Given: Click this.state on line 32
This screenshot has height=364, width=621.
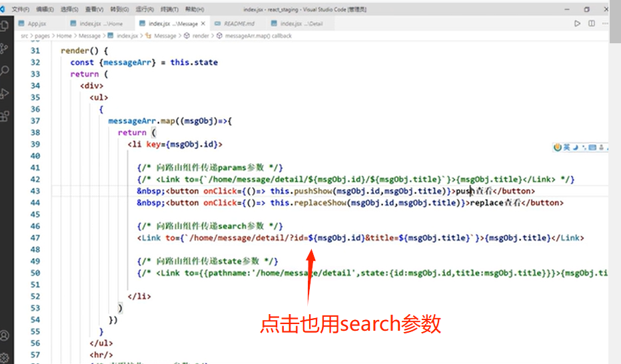Looking at the screenshot, I should (194, 62).
